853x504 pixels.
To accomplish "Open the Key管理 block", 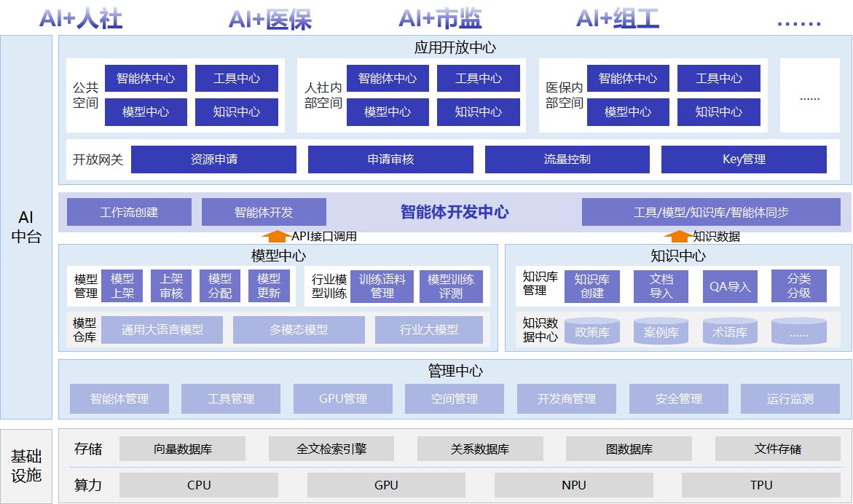I will [x=744, y=160].
